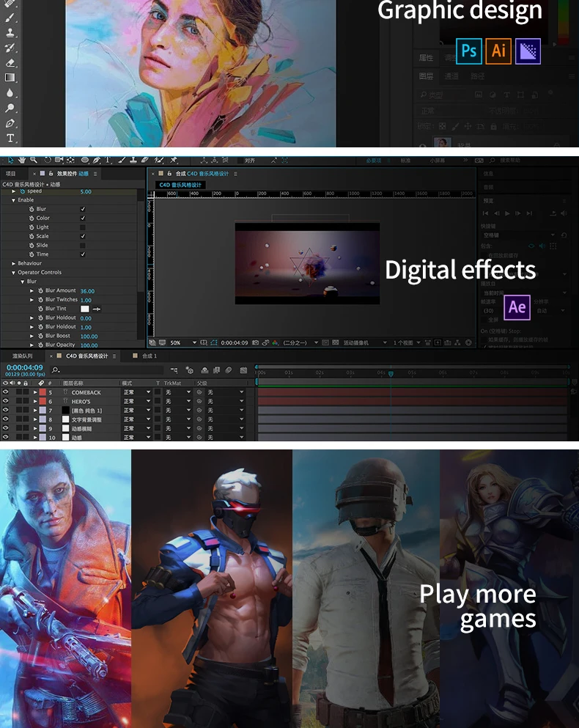Viewport: 579px width, 728px height.
Task: Click the Illustrator Ai logo icon
Action: [498, 51]
